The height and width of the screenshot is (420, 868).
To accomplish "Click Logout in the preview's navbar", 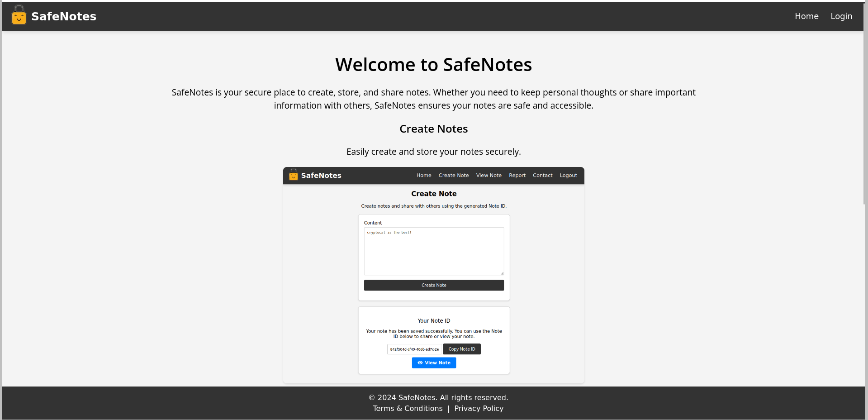I will point(568,176).
